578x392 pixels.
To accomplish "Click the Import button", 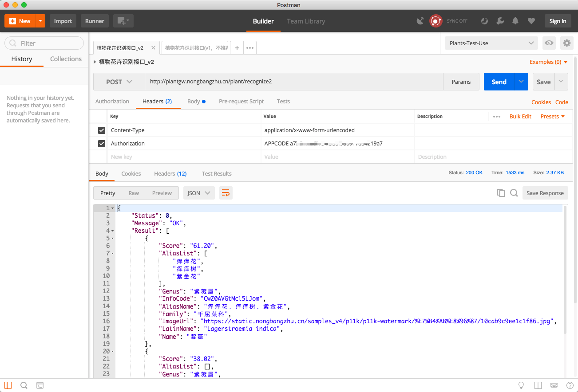I will pyautogui.click(x=63, y=21).
